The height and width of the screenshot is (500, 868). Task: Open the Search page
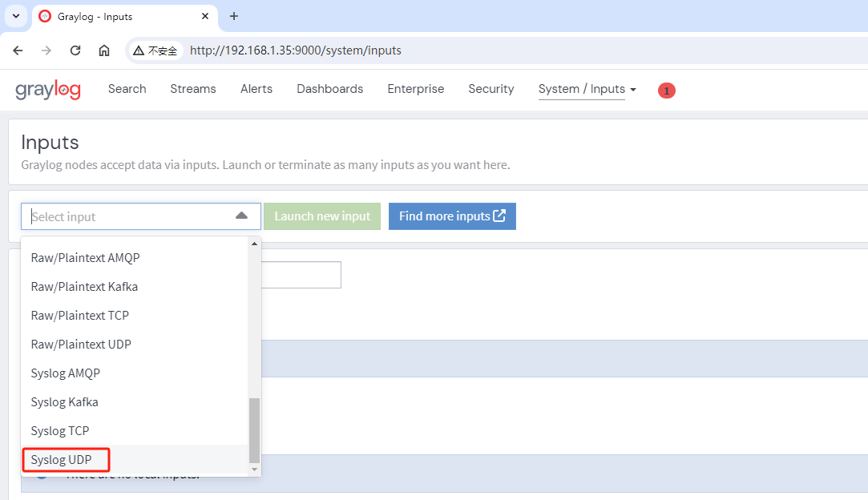click(127, 89)
